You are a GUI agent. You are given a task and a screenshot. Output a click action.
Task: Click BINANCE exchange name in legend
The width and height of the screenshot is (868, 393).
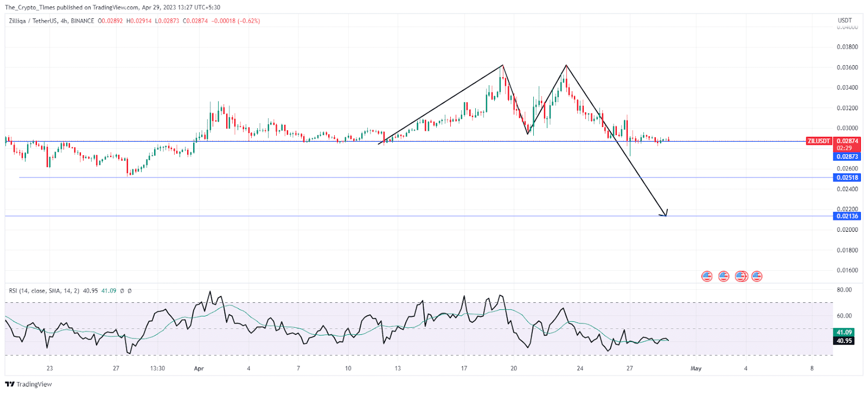82,21
